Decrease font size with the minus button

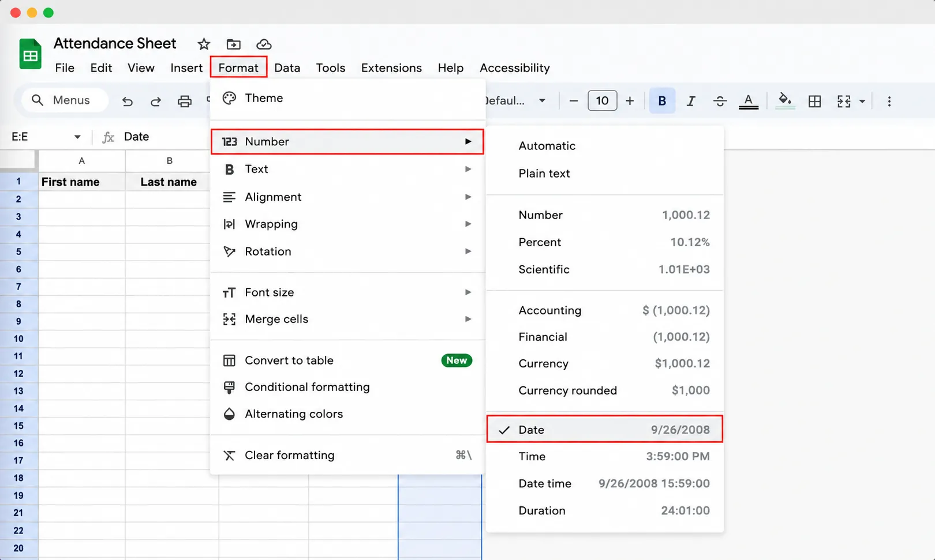573,101
